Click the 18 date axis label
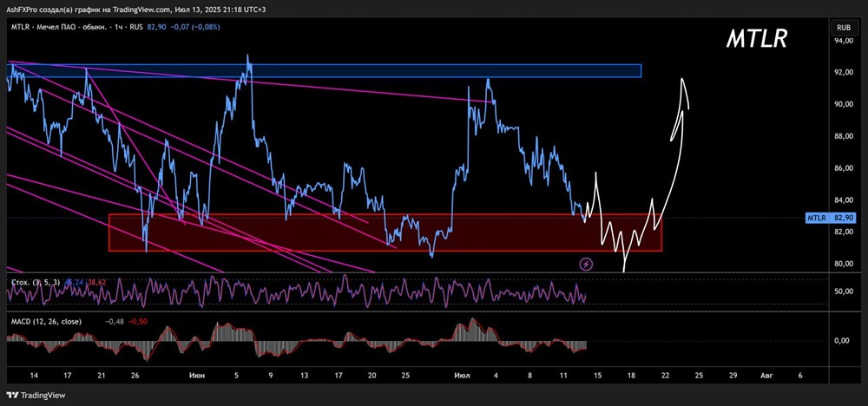Screen dimensions: 868x406 pyautogui.click(x=631, y=376)
